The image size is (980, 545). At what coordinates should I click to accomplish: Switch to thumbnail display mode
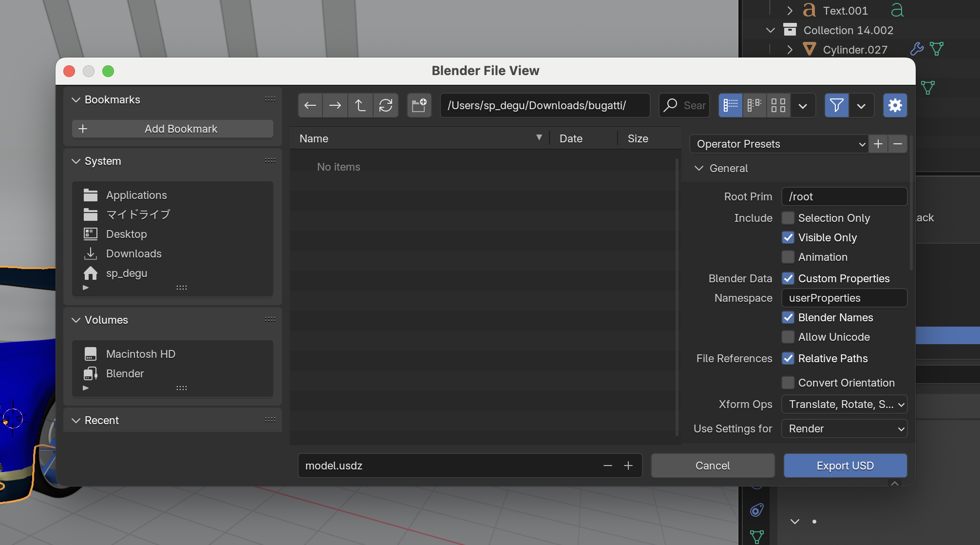point(778,105)
